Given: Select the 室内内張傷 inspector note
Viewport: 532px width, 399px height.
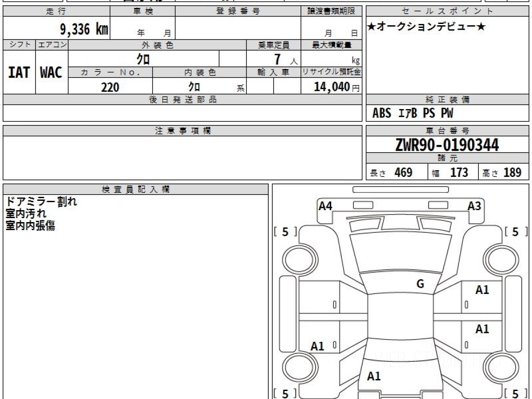Looking at the screenshot, I should coord(30,226).
